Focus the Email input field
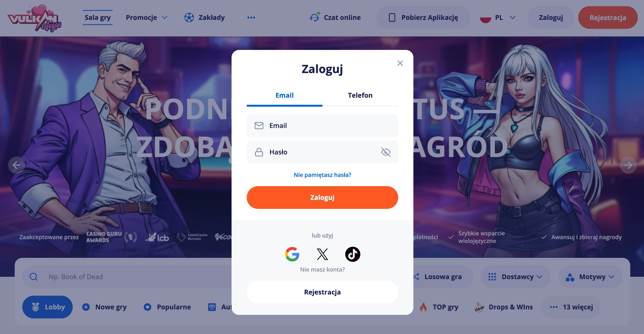The width and height of the screenshot is (644, 334). [322, 125]
